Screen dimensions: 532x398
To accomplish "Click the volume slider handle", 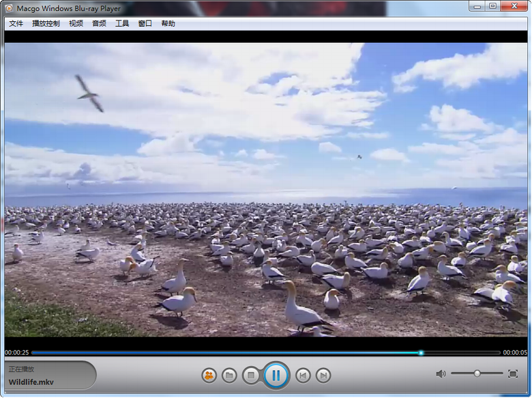I will point(477,373).
